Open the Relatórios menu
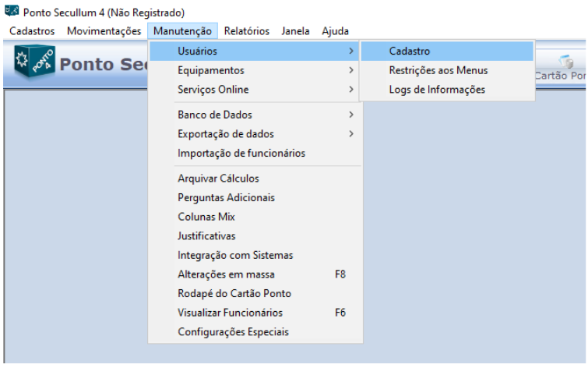588x368 pixels. coord(246,31)
